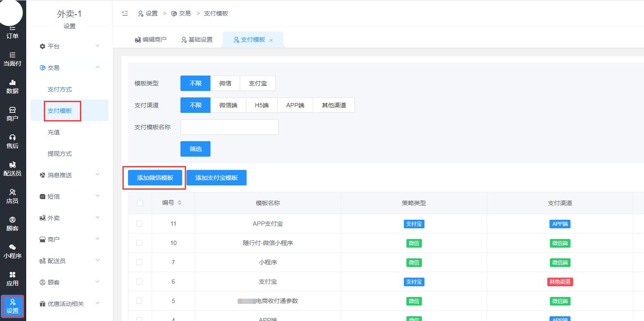Open 配送员 in the dark sidebar

click(12, 169)
